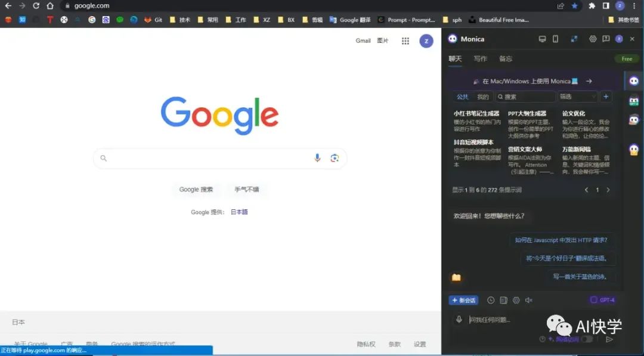
Task: Switch prompt filter to 我的
Action: coord(482,96)
